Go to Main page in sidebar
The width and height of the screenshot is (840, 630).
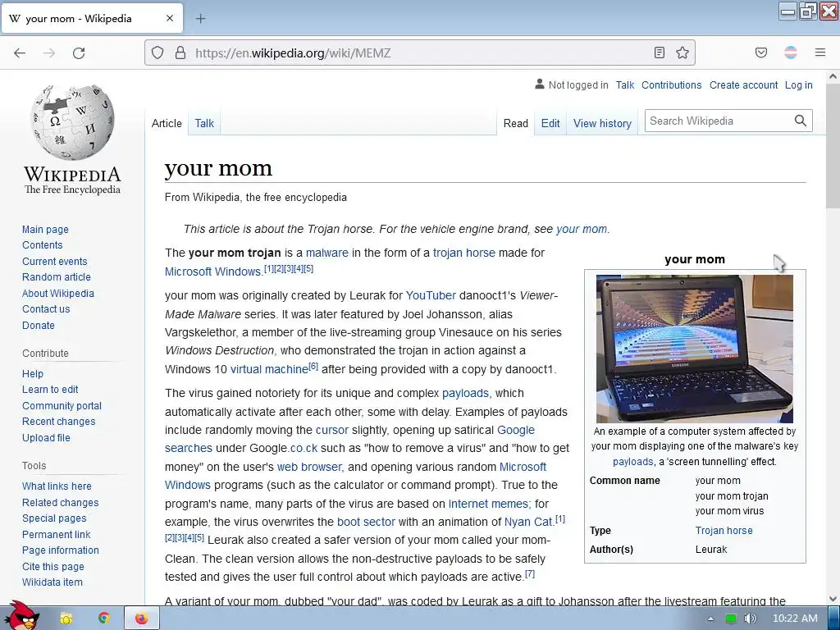45,230
